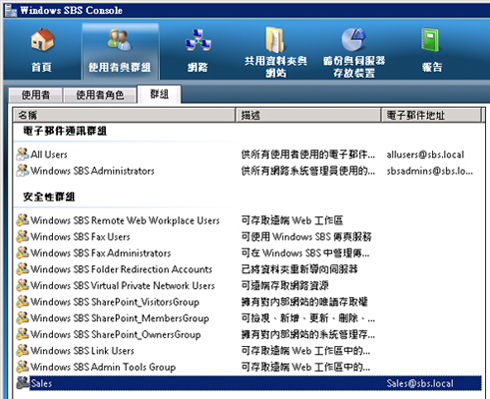This screenshot has width=490, height=399.
Task: Click the icon beside Virtual Private Network Users
Action: tap(23, 285)
